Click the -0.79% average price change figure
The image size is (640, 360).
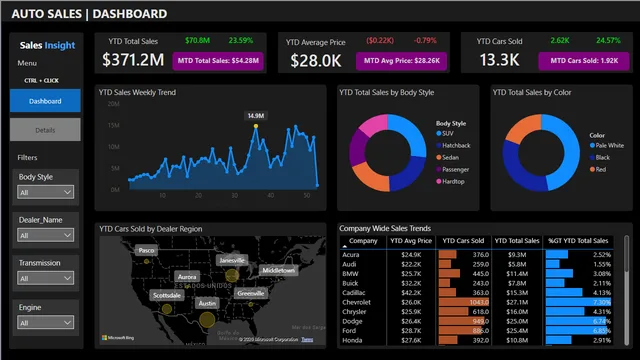coord(425,40)
